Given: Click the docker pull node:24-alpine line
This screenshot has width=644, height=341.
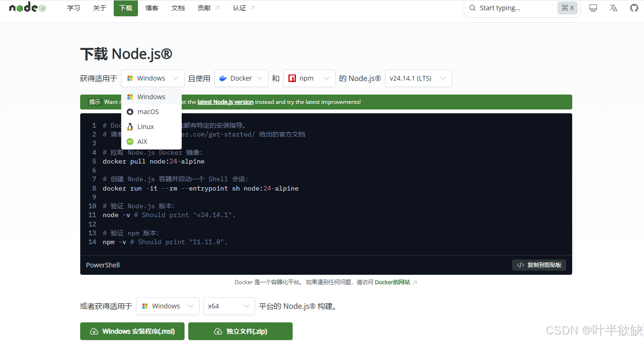Looking at the screenshot, I should click(x=154, y=161).
